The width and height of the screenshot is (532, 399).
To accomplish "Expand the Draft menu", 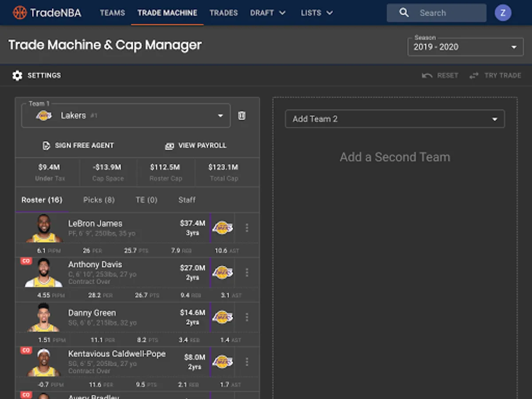I will 268,13.
